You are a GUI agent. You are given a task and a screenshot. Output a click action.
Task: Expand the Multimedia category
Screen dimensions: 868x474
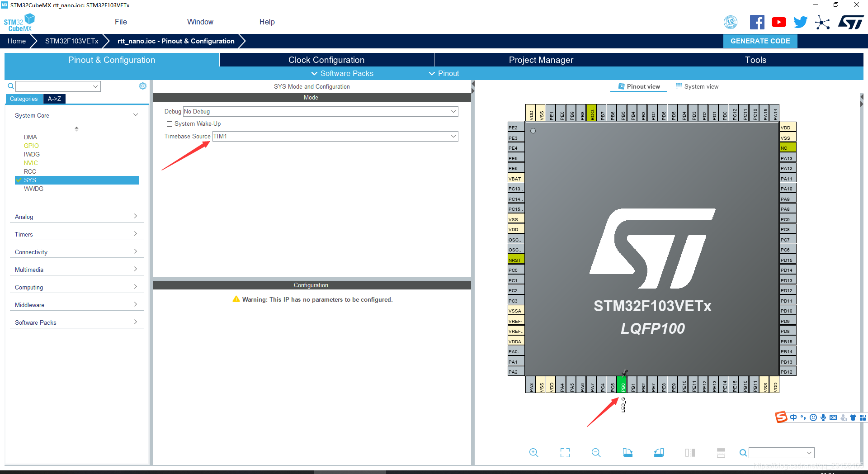(x=76, y=270)
